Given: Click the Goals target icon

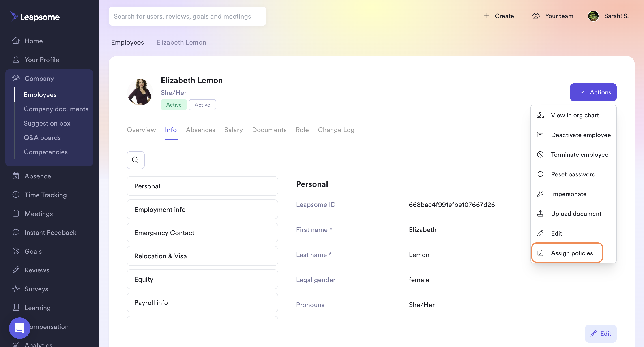Looking at the screenshot, I should [16, 251].
